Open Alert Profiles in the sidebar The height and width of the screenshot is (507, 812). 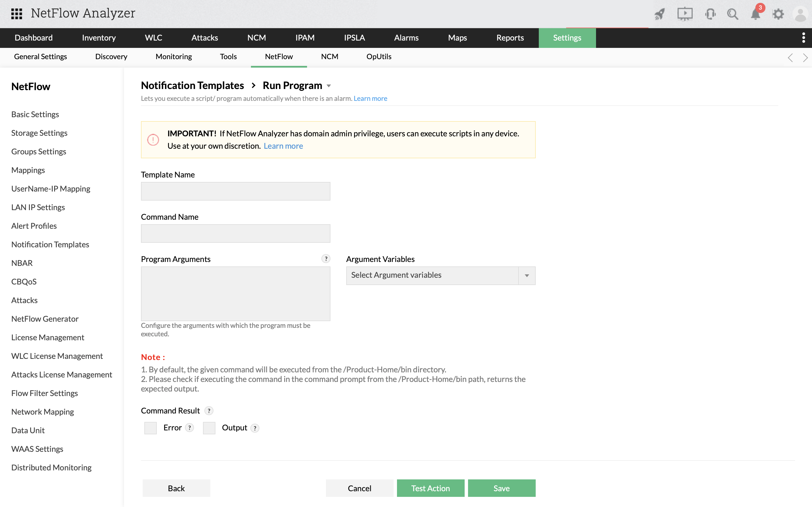pos(34,226)
